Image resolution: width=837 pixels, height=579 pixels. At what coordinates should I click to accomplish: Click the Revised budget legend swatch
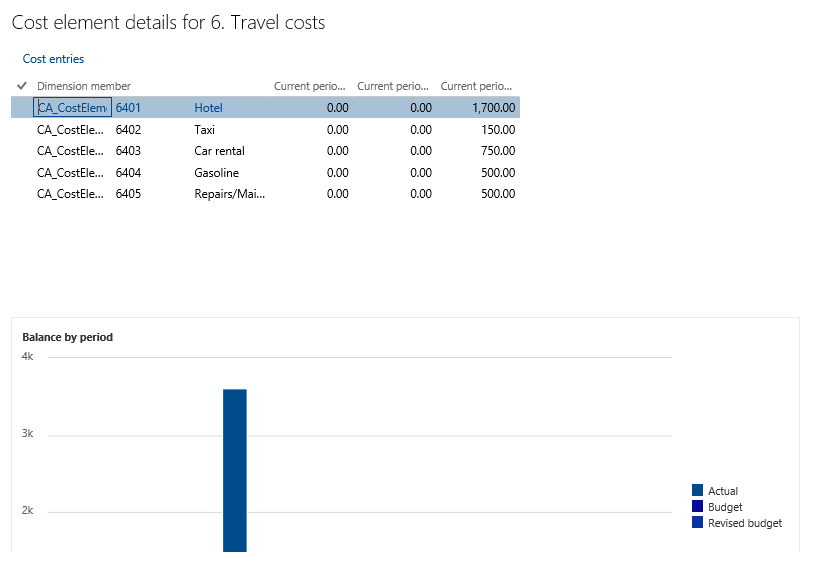tap(697, 522)
